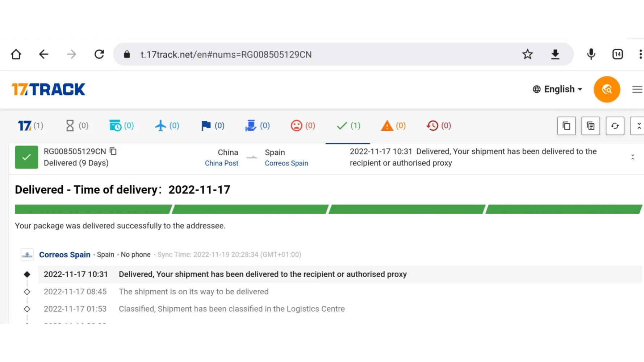Collapse all results toolbar button
Viewport: 644px width, 362px height.
click(637, 126)
